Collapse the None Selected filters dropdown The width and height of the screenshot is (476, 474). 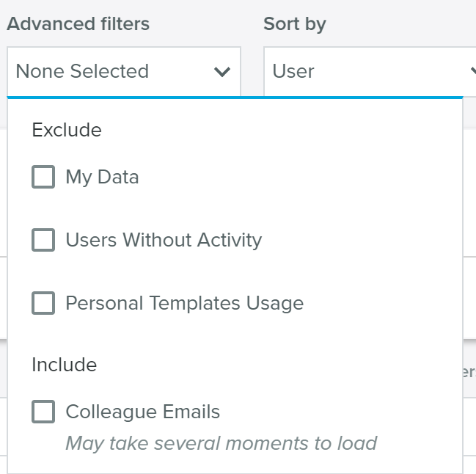pyautogui.click(x=124, y=71)
